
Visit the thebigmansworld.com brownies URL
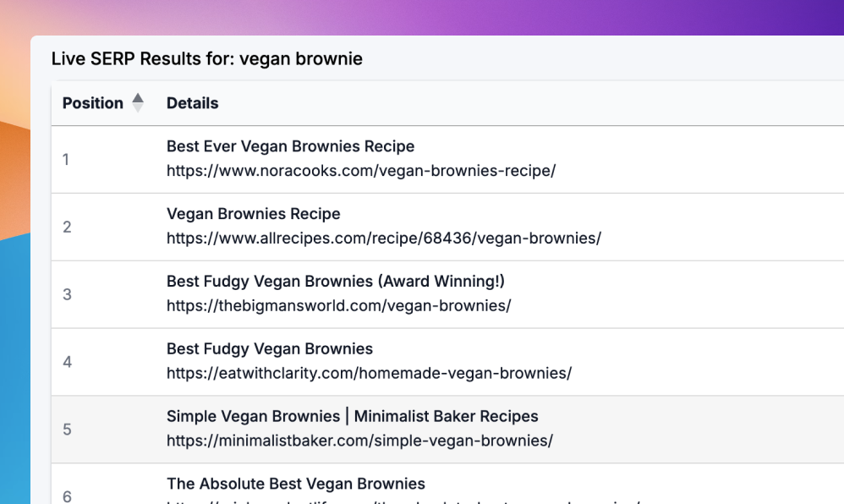click(338, 305)
